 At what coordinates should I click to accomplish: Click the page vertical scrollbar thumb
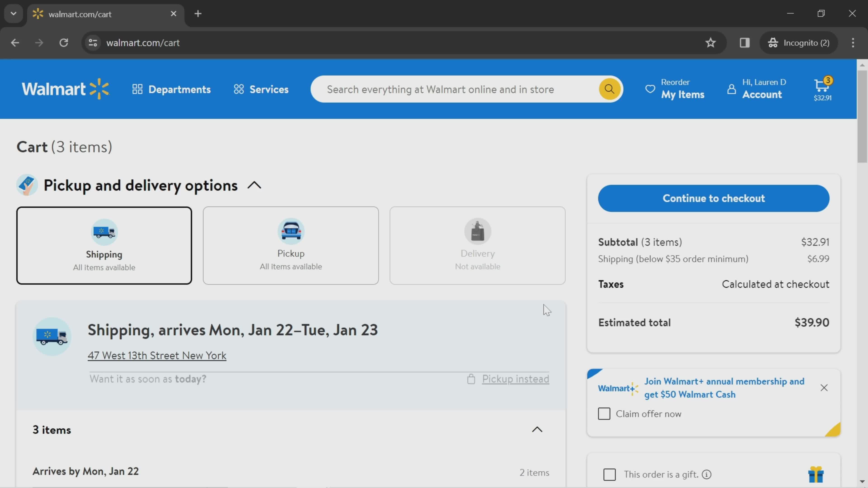pos(862,116)
